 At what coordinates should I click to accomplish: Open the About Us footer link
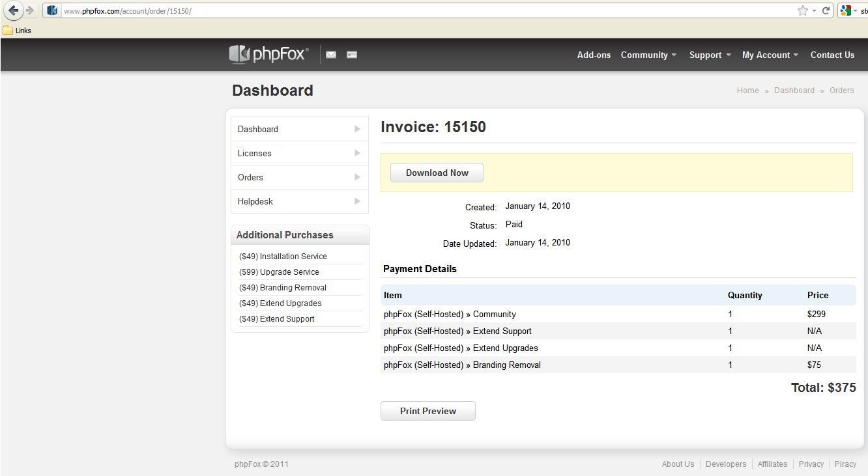coord(678,464)
